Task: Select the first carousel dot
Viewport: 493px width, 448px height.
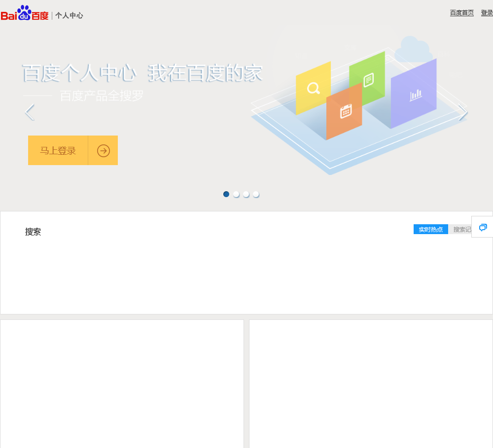Action: [x=226, y=194]
